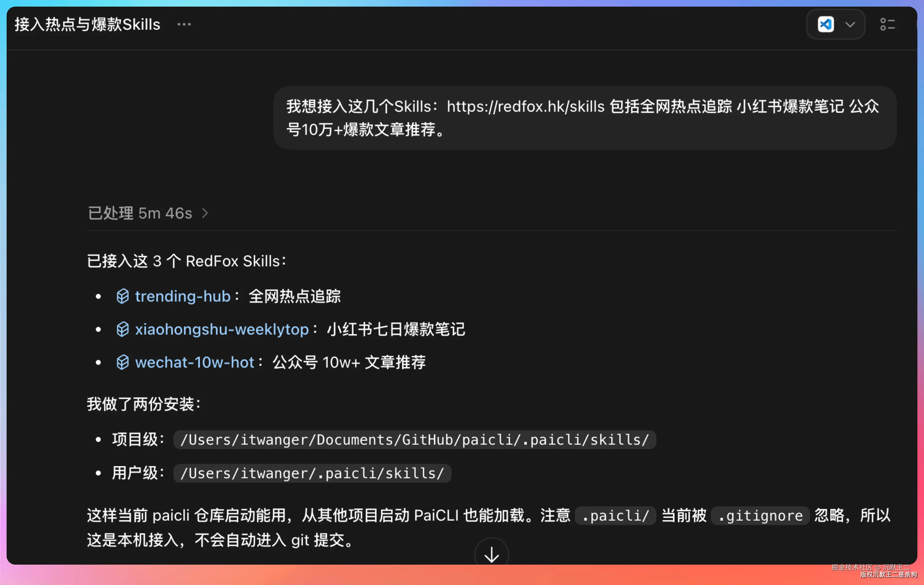Expand the editor selection dropdown arrow
The height and width of the screenshot is (585, 924).
[x=850, y=25]
